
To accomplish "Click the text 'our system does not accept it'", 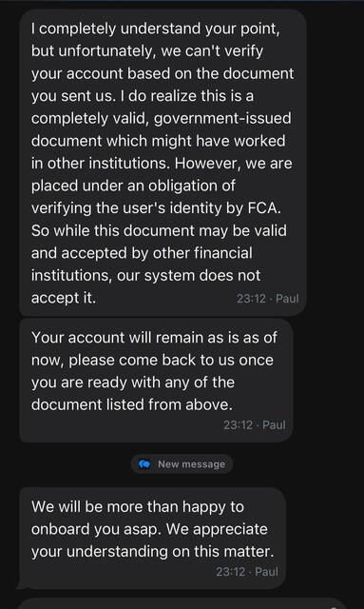I will (146, 286).
